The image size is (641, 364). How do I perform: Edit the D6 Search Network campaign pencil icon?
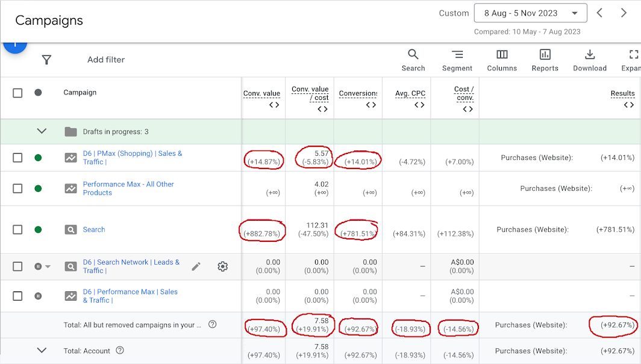click(196, 267)
